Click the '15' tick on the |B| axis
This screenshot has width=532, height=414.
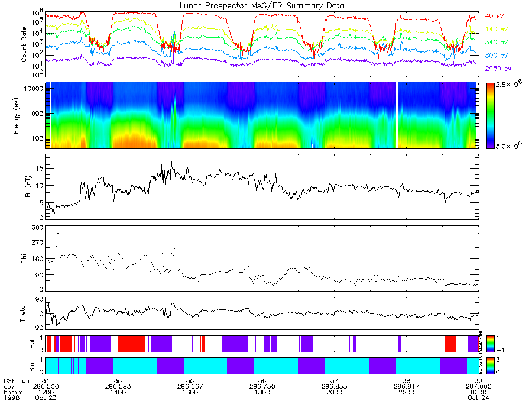click(40, 169)
